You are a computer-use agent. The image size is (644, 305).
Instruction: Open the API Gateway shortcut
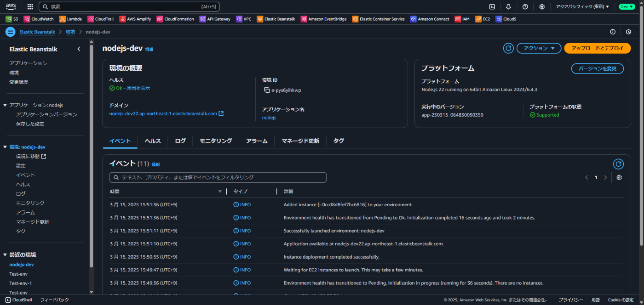(215, 19)
